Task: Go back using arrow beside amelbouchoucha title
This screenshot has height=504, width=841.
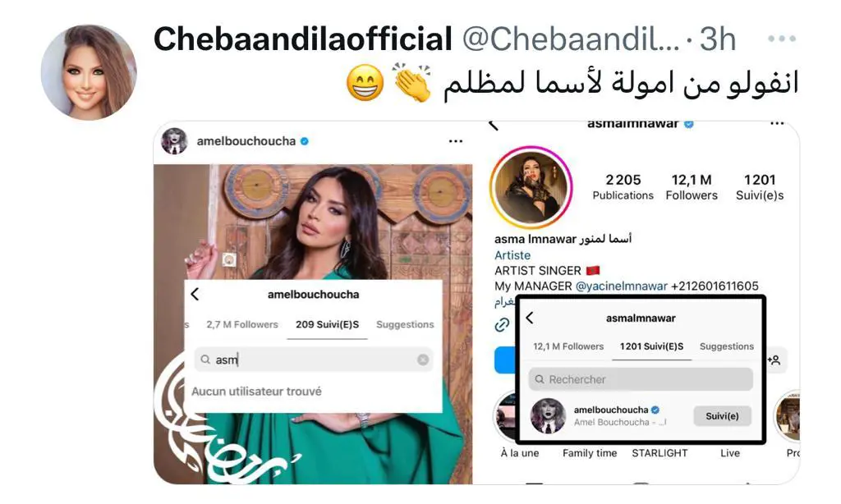Action: click(x=195, y=294)
